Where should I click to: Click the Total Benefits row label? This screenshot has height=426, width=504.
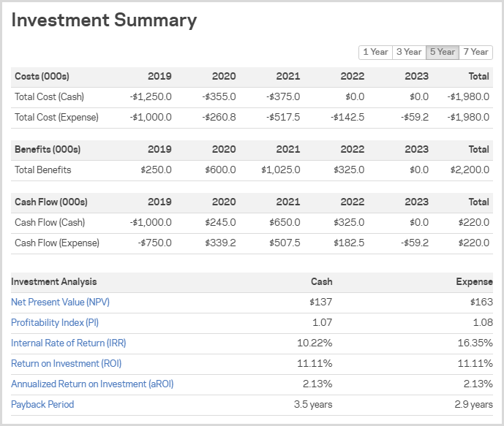[42, 170]
